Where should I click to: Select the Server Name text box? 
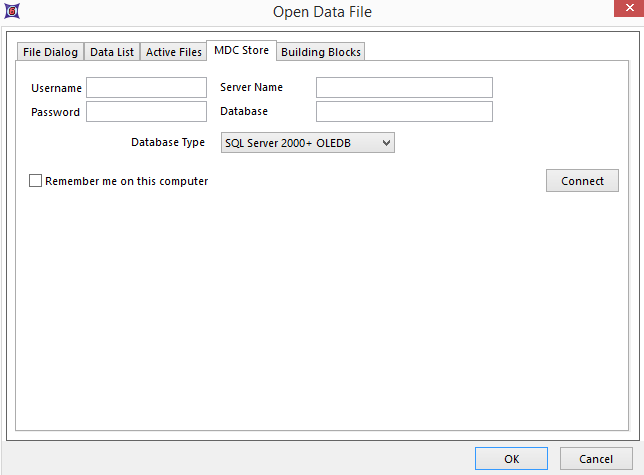404,88
